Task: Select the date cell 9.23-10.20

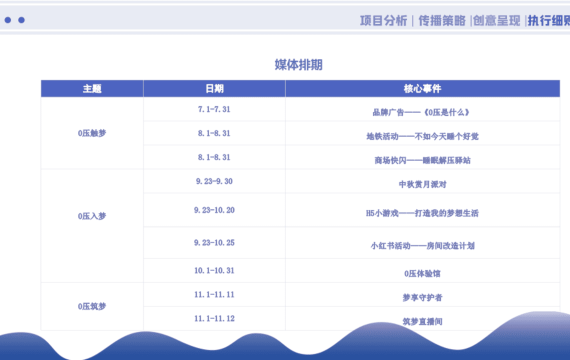Action: click(x=214, y=210)
